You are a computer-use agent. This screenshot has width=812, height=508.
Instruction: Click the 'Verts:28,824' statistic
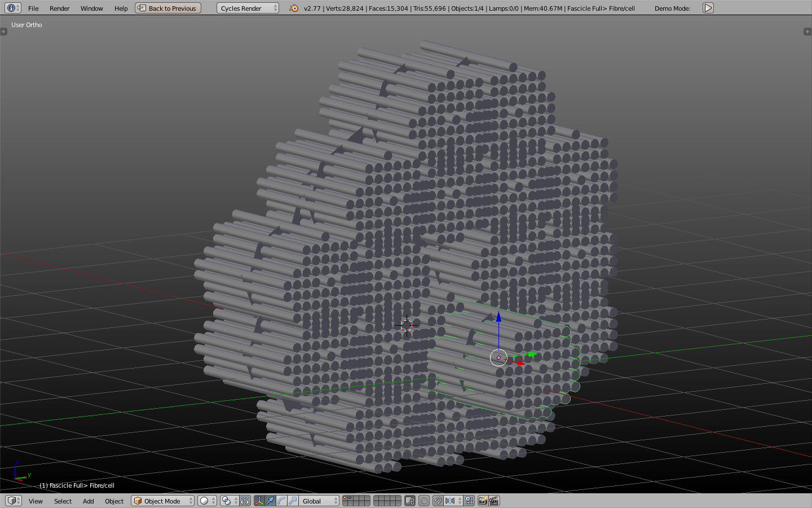pos(345,8)
